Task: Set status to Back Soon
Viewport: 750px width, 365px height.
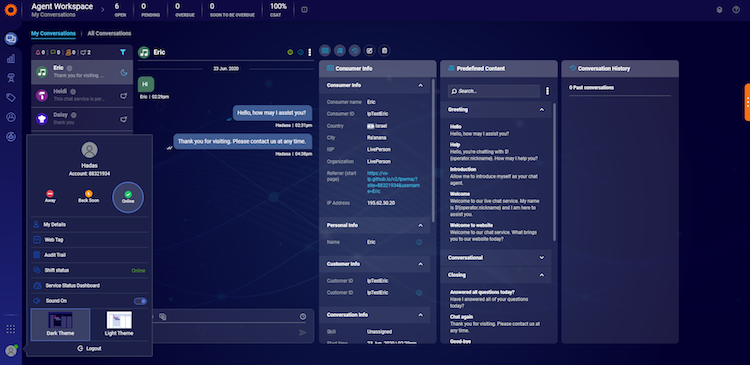Action: tap(88, 197)
